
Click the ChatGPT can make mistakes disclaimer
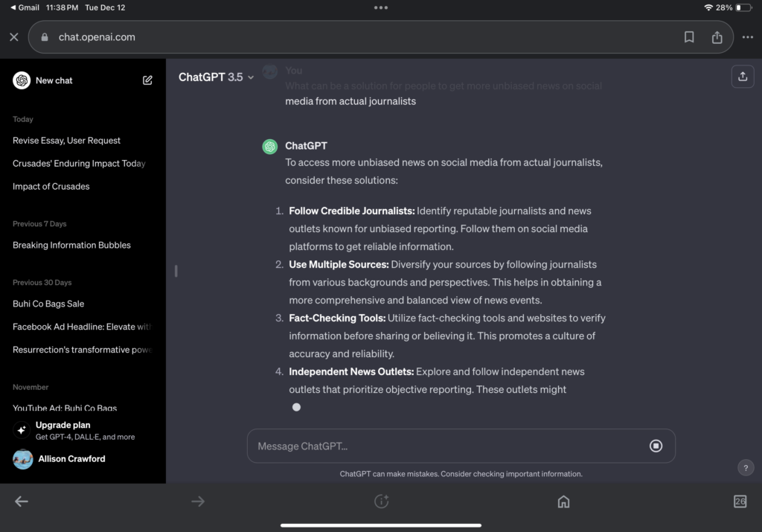pyautogui.click(x=461, y=474)
